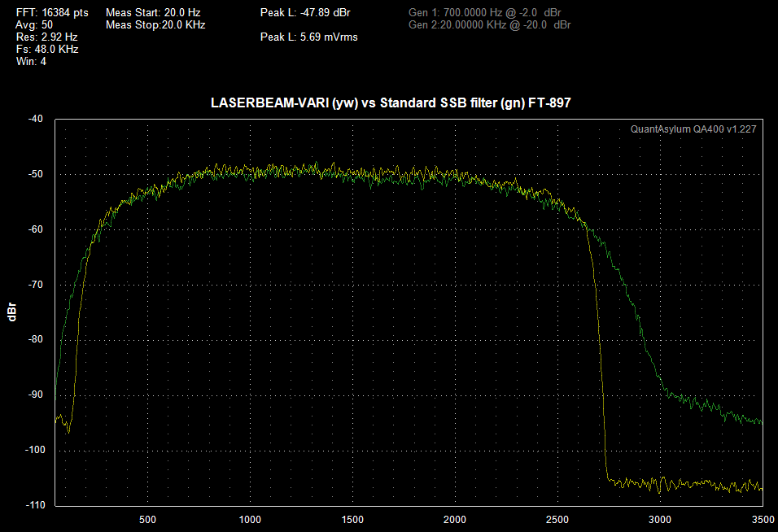Click the 'Gen 2:20.00000 KHz' generator line
Viewport: 778px width, 532px height.
(490, 24)
